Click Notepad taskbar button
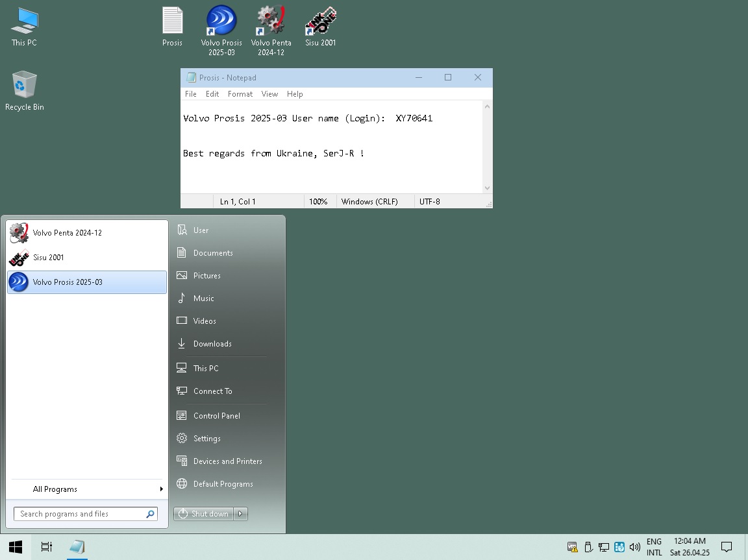Screen dimensions: 748x560 [77, 546]
